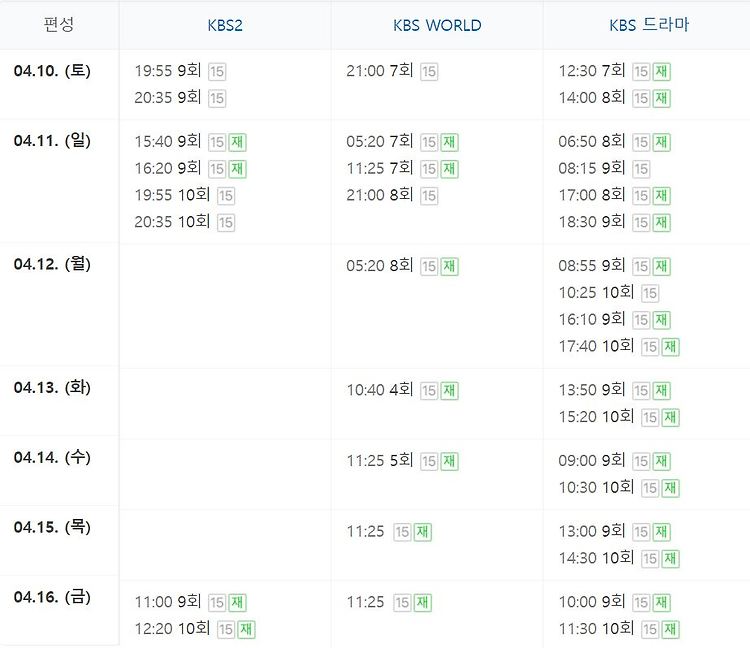Click the 15 rating icon beside KBS2 19:55 9회
Screen dimensions: 750x648
(217, 72)
